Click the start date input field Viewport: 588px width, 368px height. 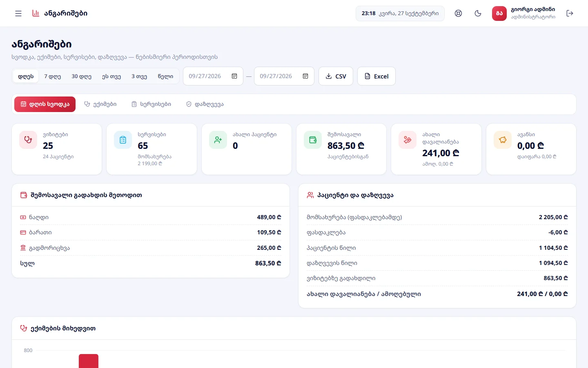click(x=213, y=76)
